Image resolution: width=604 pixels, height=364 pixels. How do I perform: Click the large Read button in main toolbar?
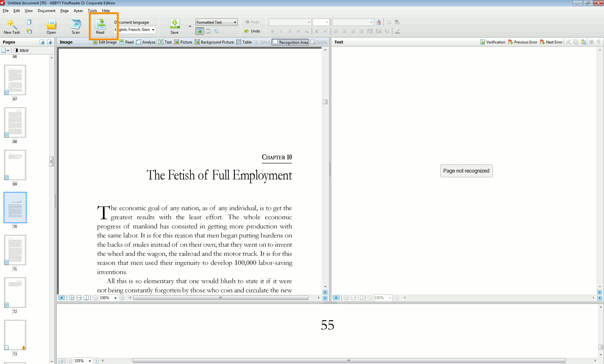pos(100,26)
